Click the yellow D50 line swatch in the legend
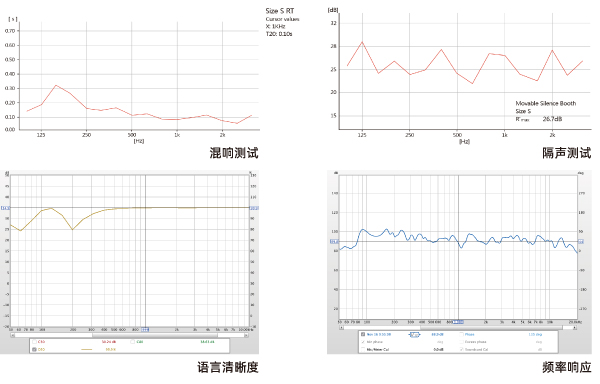600x384 pixels. [x=86, y=350]
